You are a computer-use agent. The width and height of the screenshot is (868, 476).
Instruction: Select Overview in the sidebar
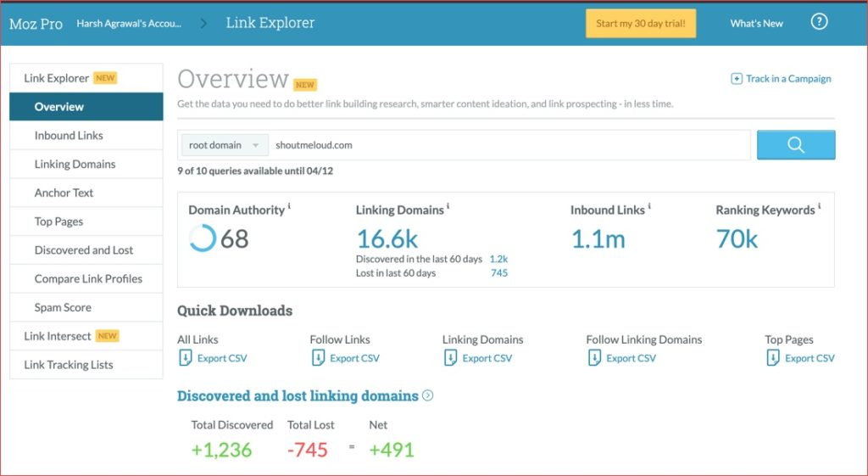coord(86,106)
